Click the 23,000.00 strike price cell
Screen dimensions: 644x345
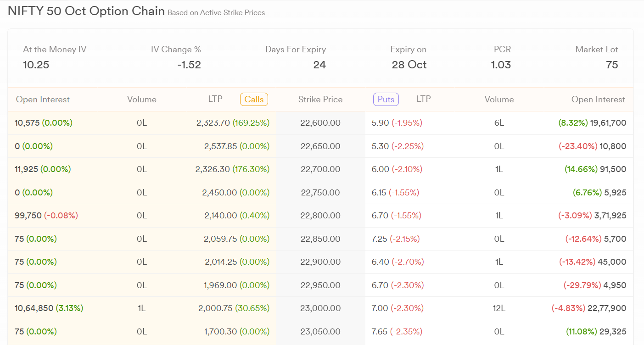click(x=320, y=308)
